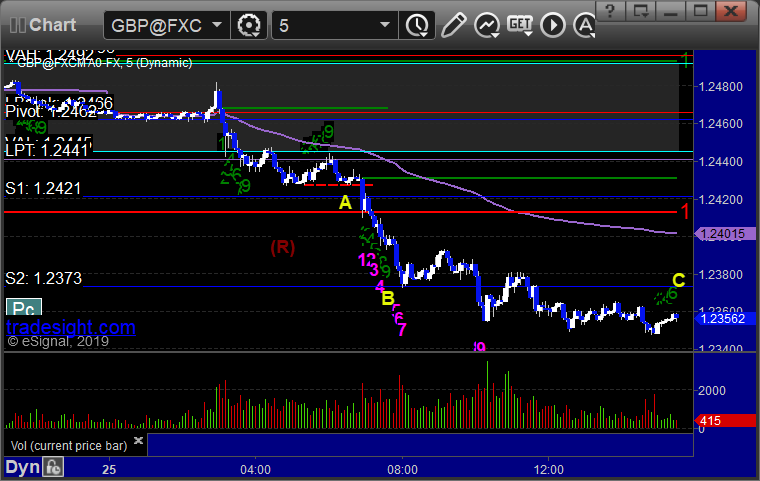Click the 1.24015 moving average price tag
The height and width of the screenshot is (481, 760).
[x=725, y=234]
